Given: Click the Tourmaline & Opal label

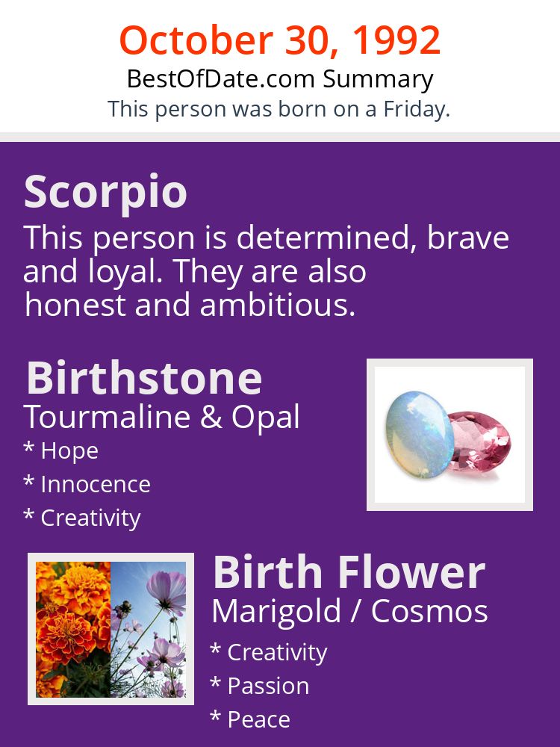Looking at the screenshot, I should pyautogui.click(x=161, y=417).
